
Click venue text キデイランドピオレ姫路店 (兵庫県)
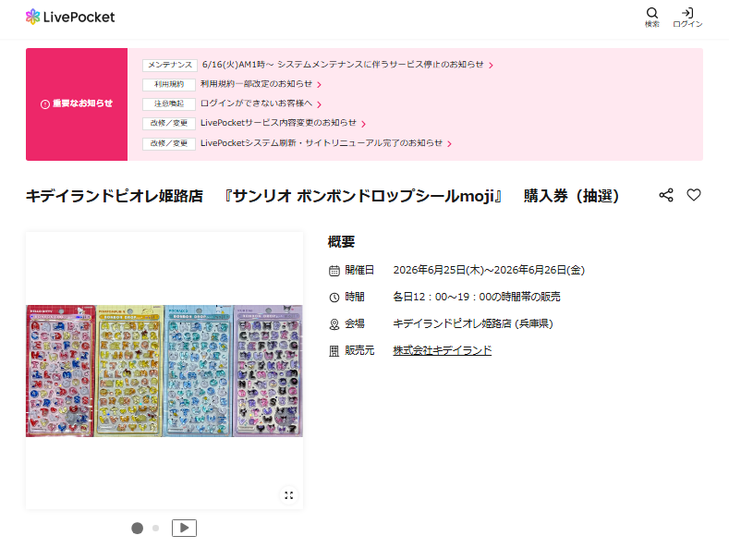tap(473, 323)
